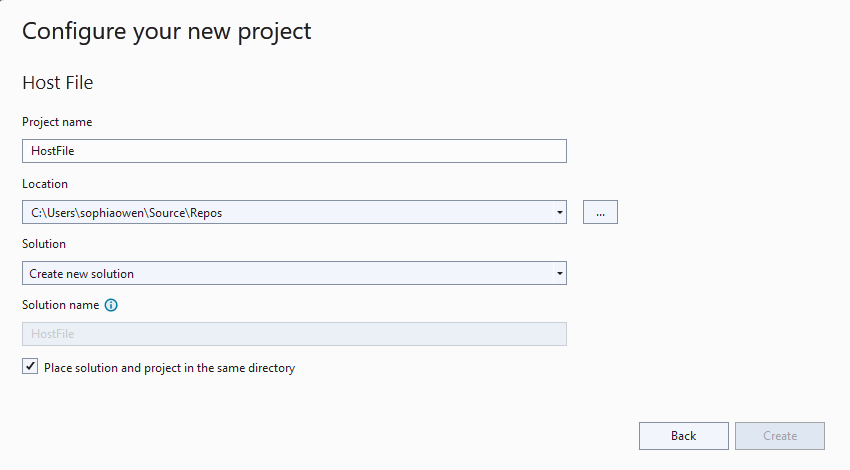Focus the Project name text field
Screen dimensions: 850x470
click(294, 151)
